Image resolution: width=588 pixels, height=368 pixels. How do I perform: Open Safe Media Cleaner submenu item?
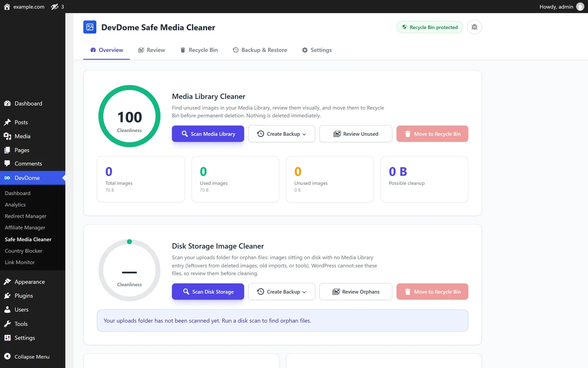[x=28, y=239]
